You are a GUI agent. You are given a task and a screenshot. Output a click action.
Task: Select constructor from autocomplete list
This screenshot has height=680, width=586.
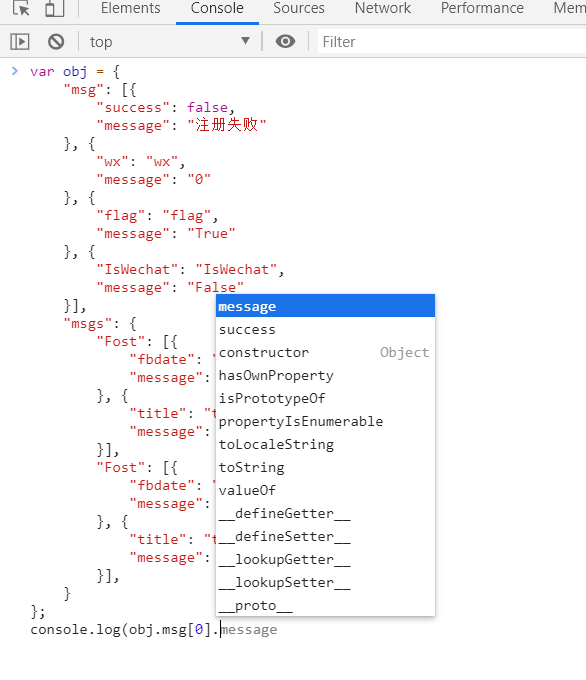[325, 352]
